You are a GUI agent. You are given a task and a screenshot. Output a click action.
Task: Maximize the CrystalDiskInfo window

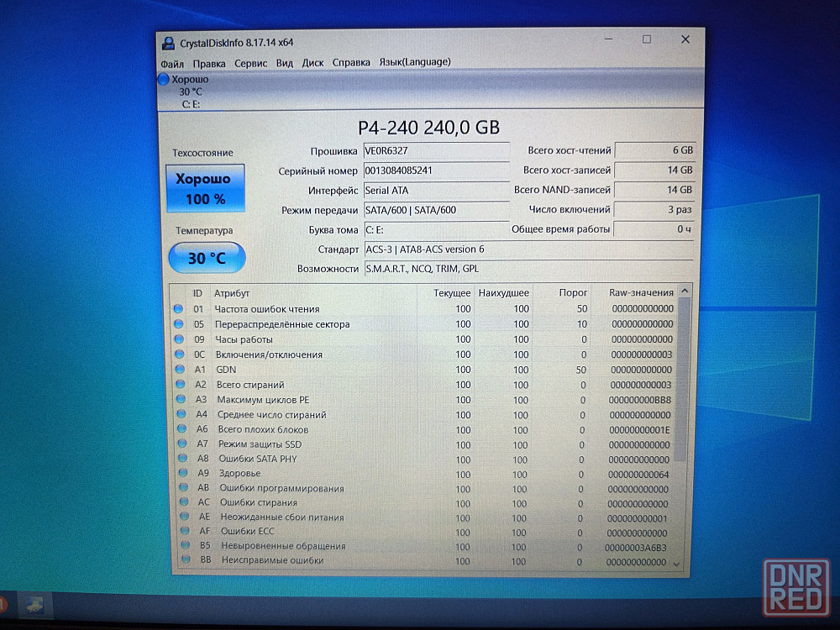pos(647,39)
